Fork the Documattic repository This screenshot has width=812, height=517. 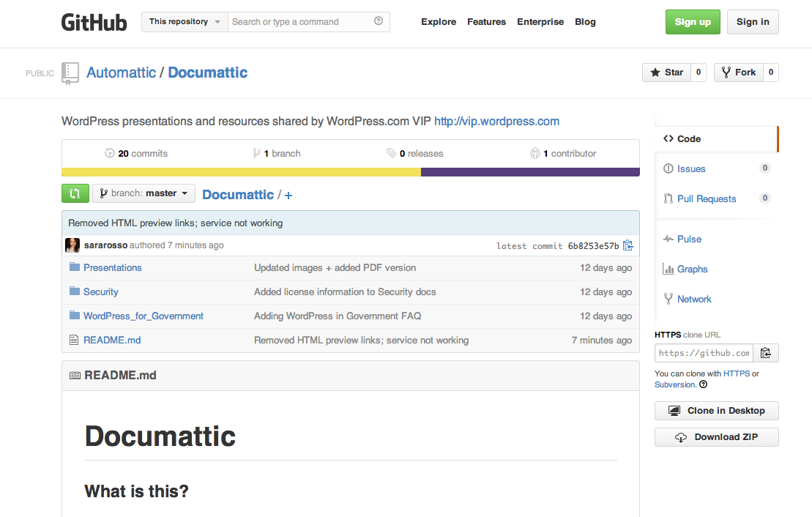point(739,72)
